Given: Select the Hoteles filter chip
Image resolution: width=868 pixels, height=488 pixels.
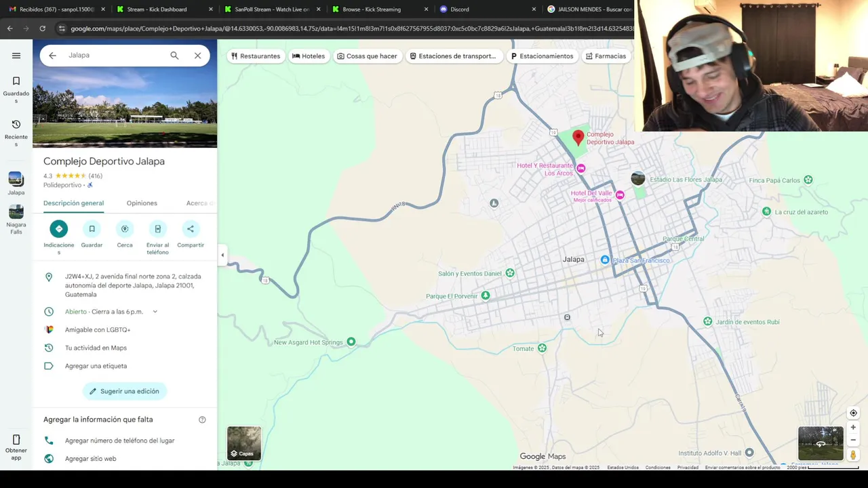Looking at the screenshot, I should pyautogui.click(x=309, y=56).
